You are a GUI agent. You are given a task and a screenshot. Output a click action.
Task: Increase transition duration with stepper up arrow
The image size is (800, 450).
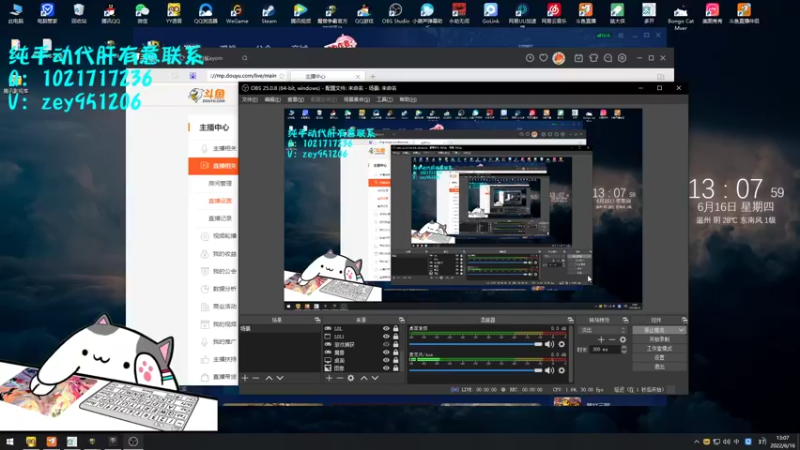click(x=624, y=347)
